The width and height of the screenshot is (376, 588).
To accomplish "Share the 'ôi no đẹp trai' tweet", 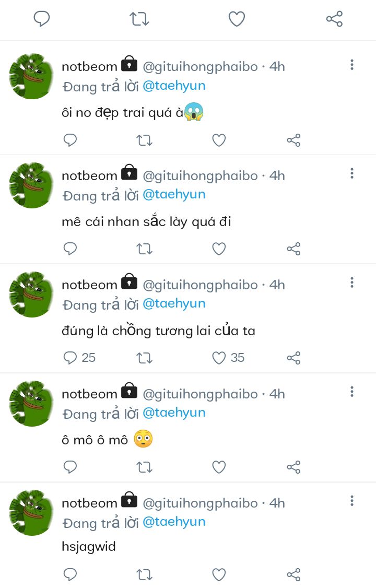I will 293,140.
